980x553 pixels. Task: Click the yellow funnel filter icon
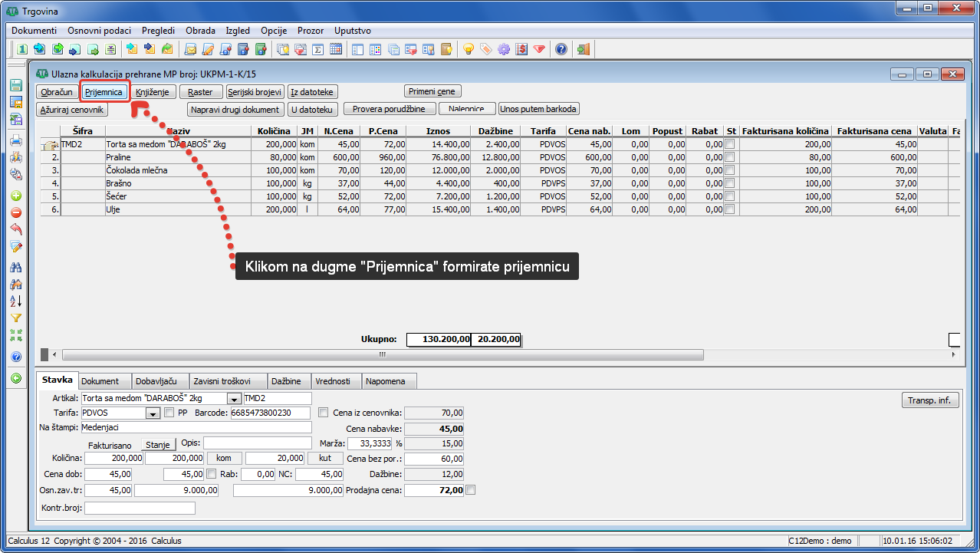(x=16, y=318)
